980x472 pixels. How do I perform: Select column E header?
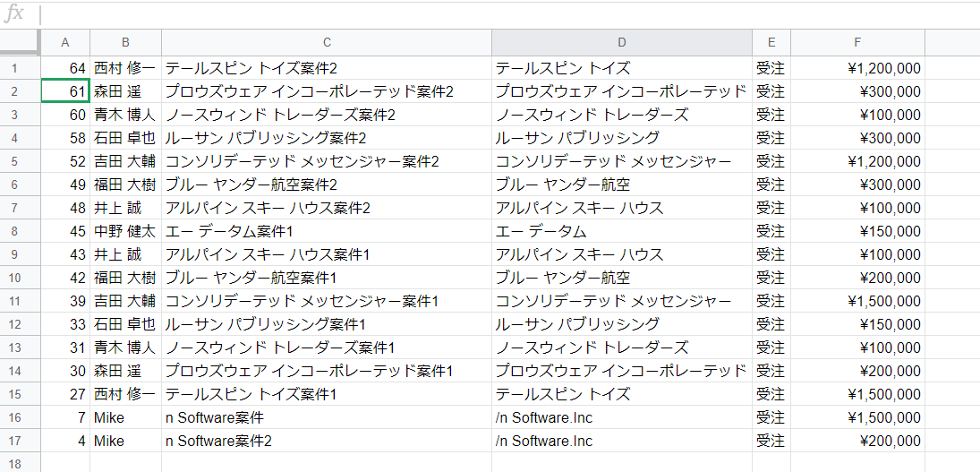click(771, 43)
